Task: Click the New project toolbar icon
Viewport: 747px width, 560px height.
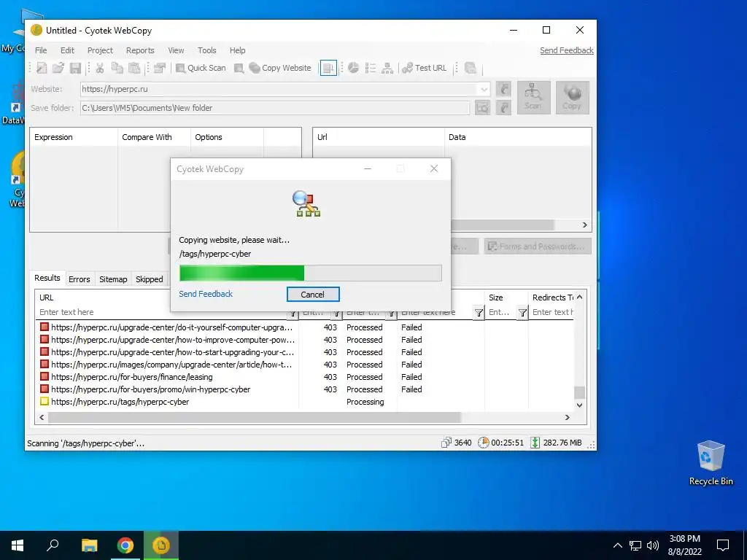Action: coord(42,68)
